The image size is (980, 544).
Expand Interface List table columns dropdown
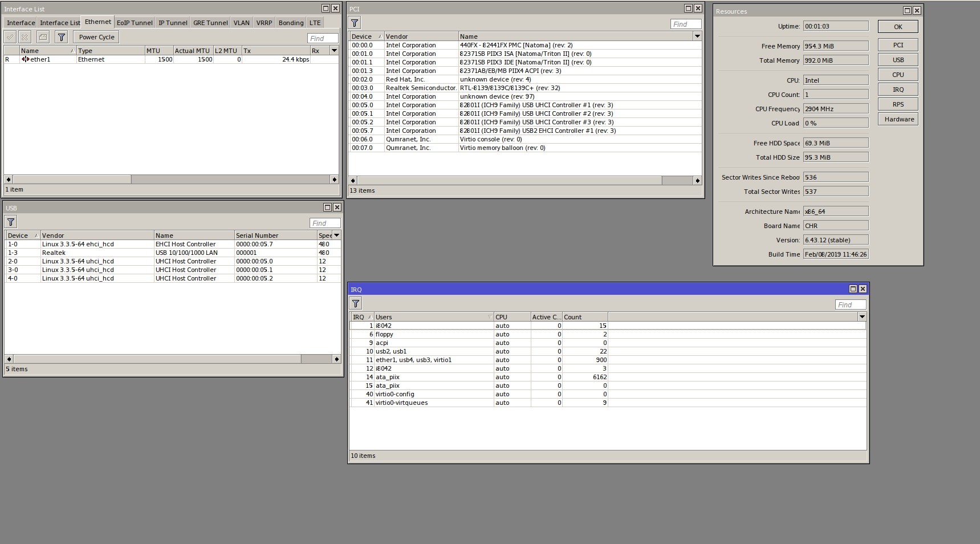click(335, 50)
